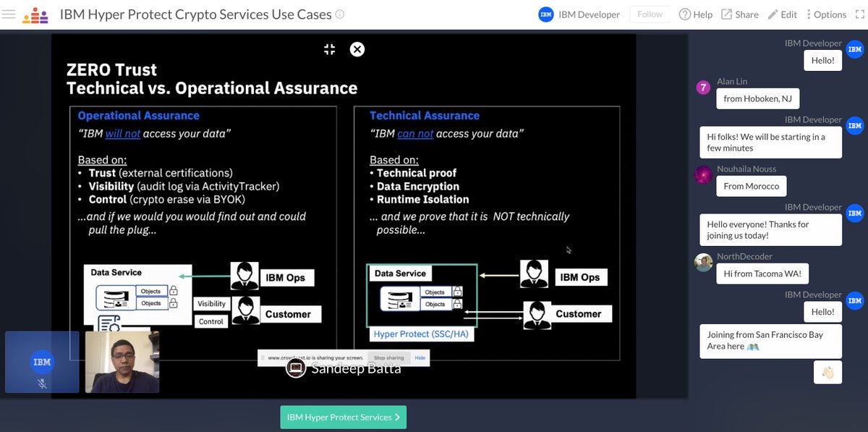The image size is (868, 432).
Task: Click the muted microphone icon on IBM tile
Action: pos(42,384)
